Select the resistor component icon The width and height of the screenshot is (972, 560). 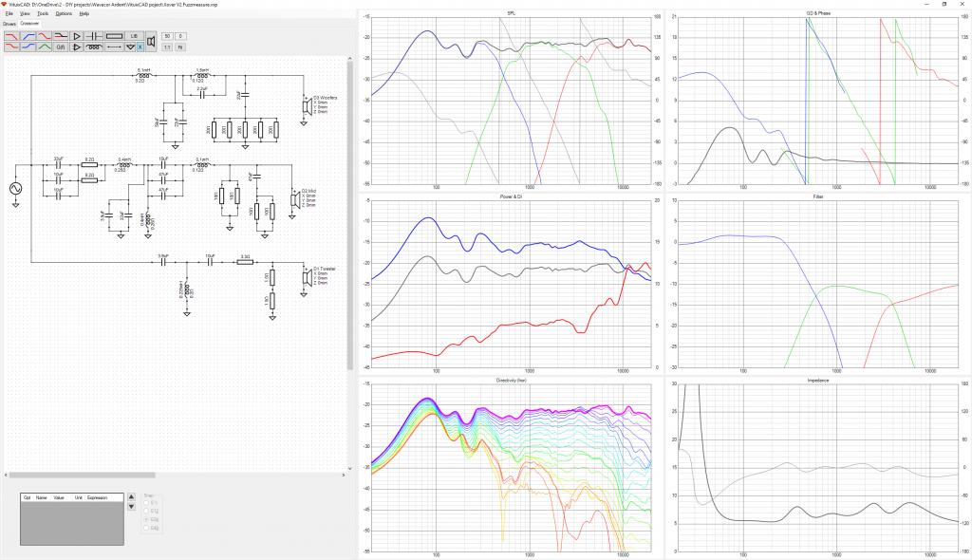(114, 36)
